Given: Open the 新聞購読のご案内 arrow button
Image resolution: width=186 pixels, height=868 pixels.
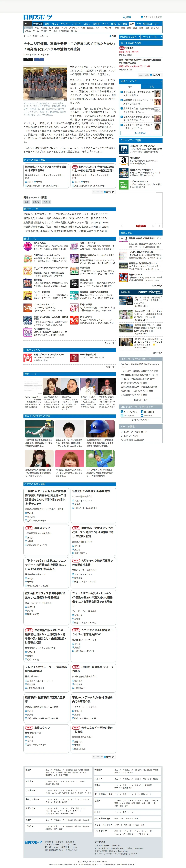Looking at the screenshot, I should coord(130,37).
